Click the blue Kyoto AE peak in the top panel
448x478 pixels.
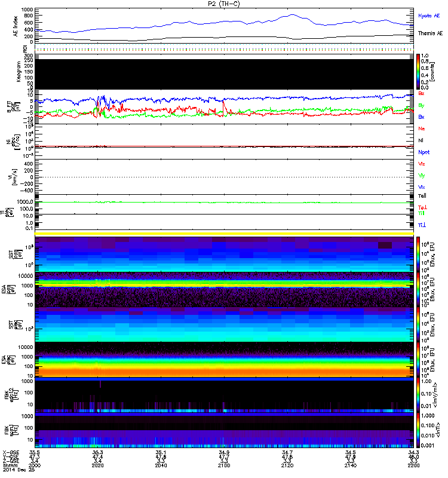click(292, 15)
